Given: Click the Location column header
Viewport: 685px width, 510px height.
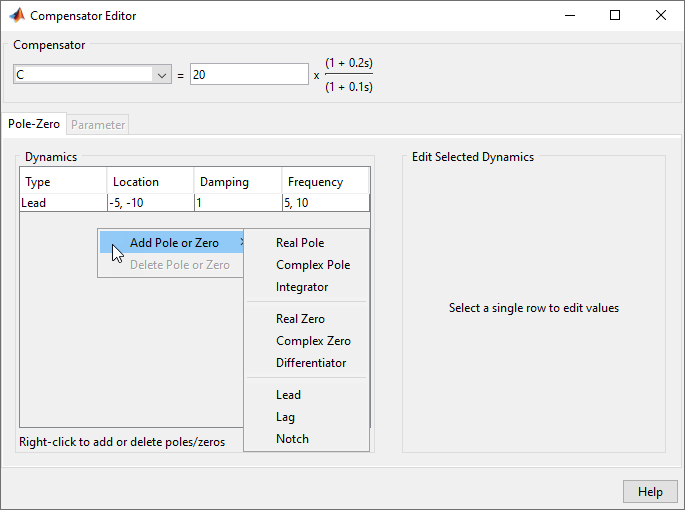Looking at the screenshot, I should click(149, 182).
